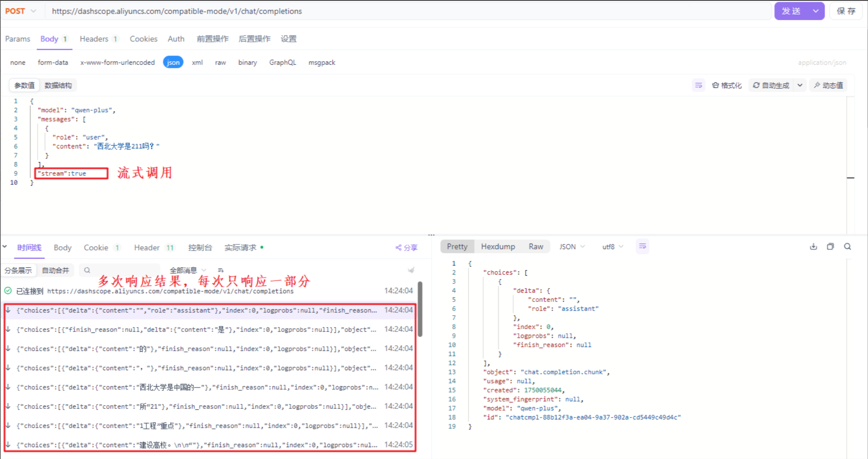Switch to 数据结构 view
The image size is (868, 459).
tap(58, 85)
